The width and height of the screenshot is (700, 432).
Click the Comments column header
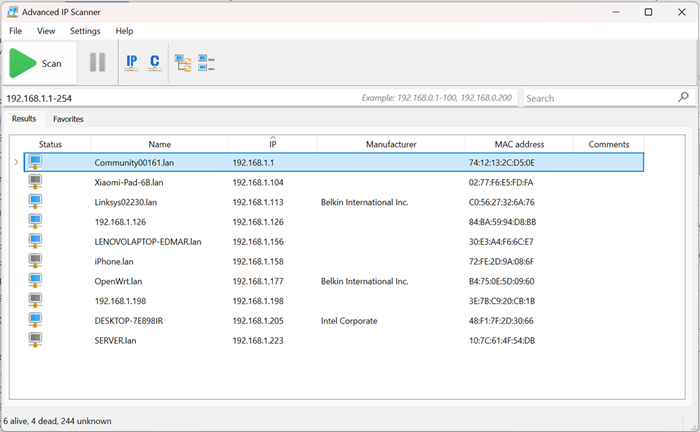608,144
